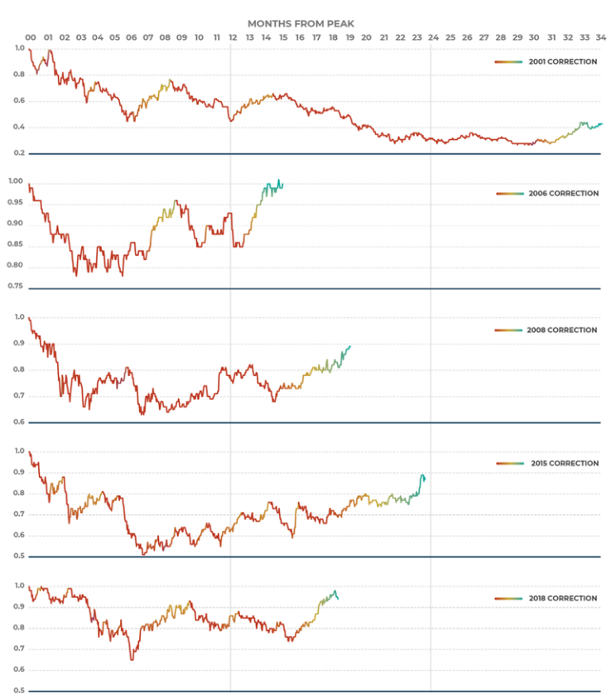
Task: Click the 2001 Correction legend color gradient
Action: (x=509, y=61)
